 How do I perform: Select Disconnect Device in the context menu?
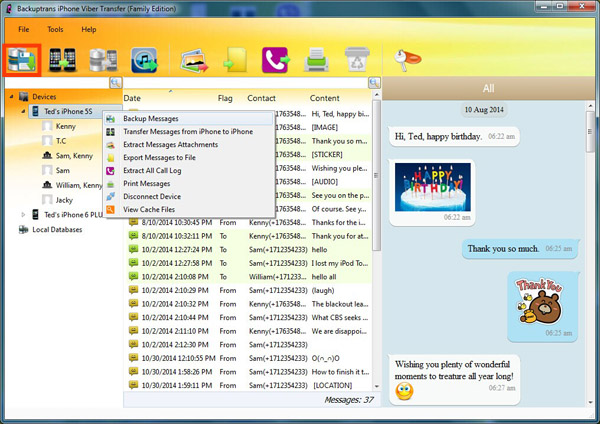pyautogui.click(x=150, y=195)
